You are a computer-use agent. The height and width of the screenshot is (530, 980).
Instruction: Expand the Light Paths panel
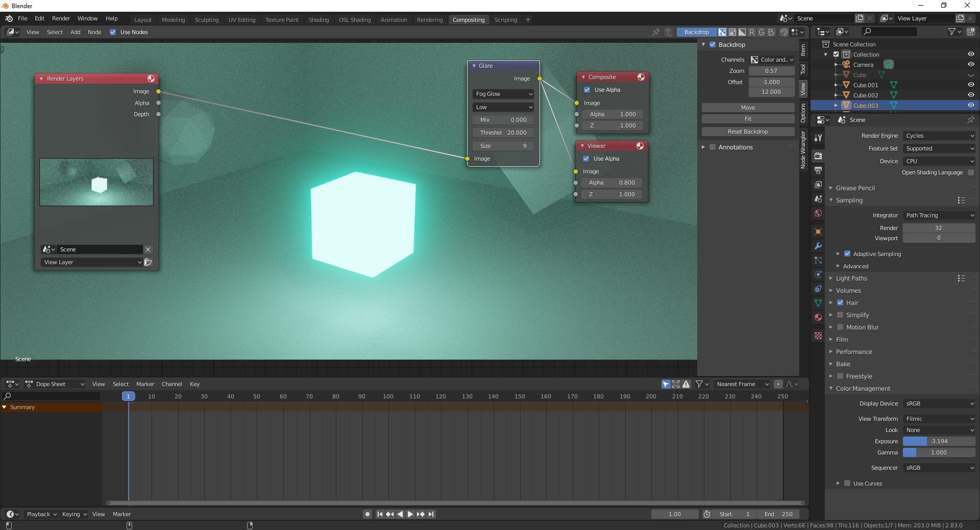pyautogui.click(x=851, y=279)
